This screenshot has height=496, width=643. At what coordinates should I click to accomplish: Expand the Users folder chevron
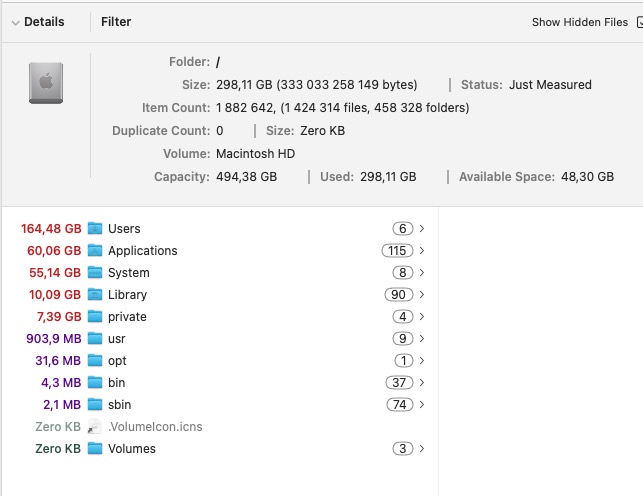click(x=422, y=229)
